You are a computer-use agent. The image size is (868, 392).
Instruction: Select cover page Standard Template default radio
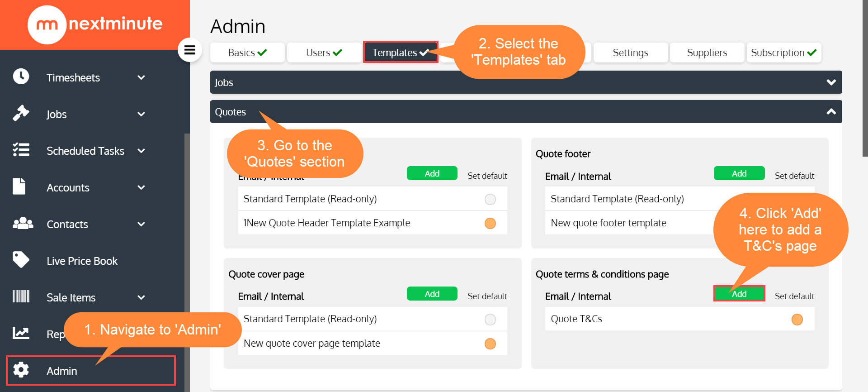[x=490, y=320]
